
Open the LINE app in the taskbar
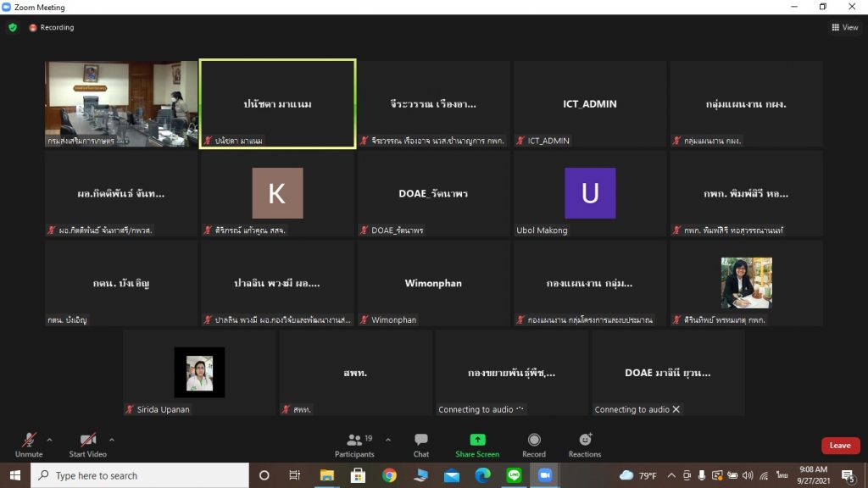(514, 475)
